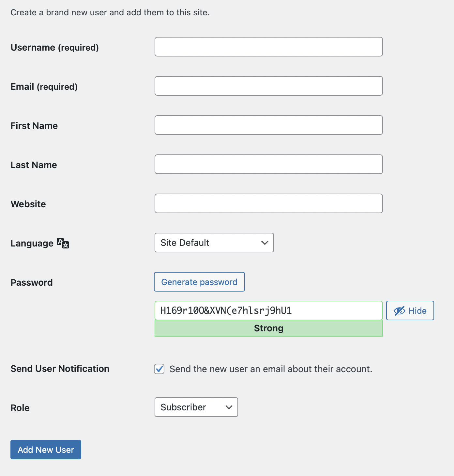Click the Username (required) label
Image resolution: width=454 pixels, height=476 pixels.
55,47
